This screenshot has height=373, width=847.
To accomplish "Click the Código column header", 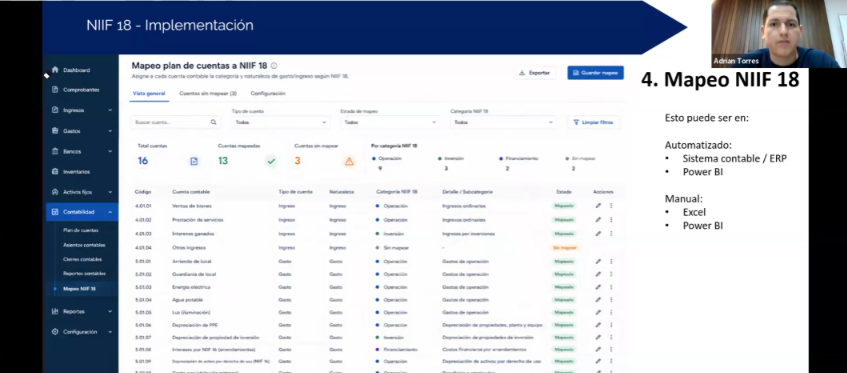I will (x=143, y=192).
